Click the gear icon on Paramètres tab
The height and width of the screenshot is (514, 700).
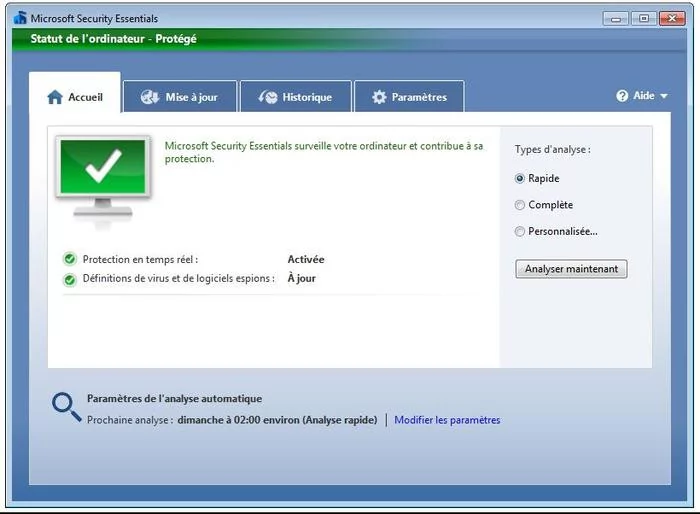pyautogui.click(x=379, y=97)
